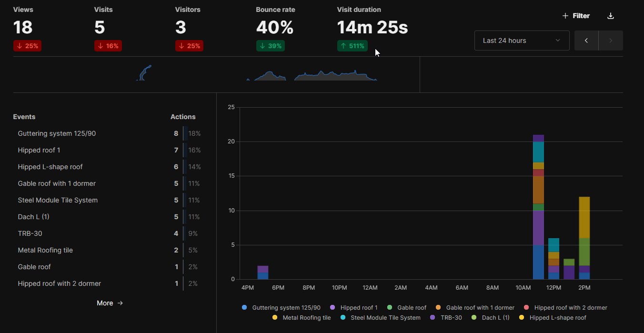Screen dimensions: 644x333
Task: Open More under the Events list
Action: (x=110, y=303)
